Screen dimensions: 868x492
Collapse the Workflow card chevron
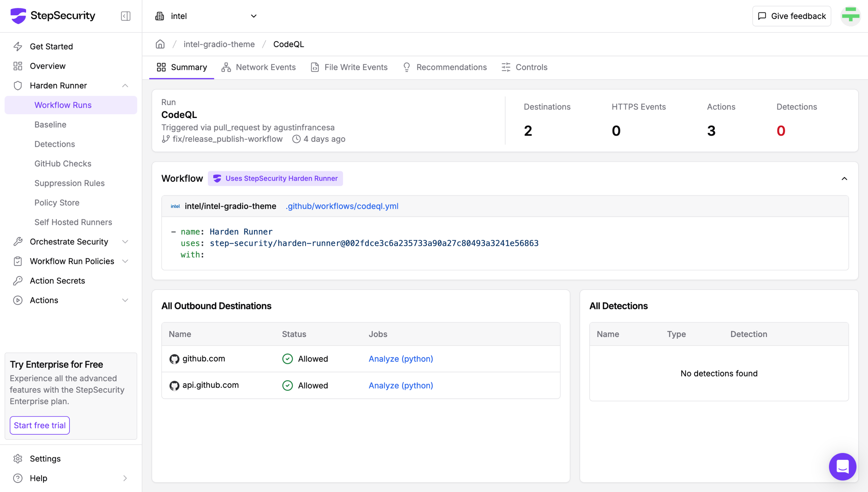pos(844,179)
